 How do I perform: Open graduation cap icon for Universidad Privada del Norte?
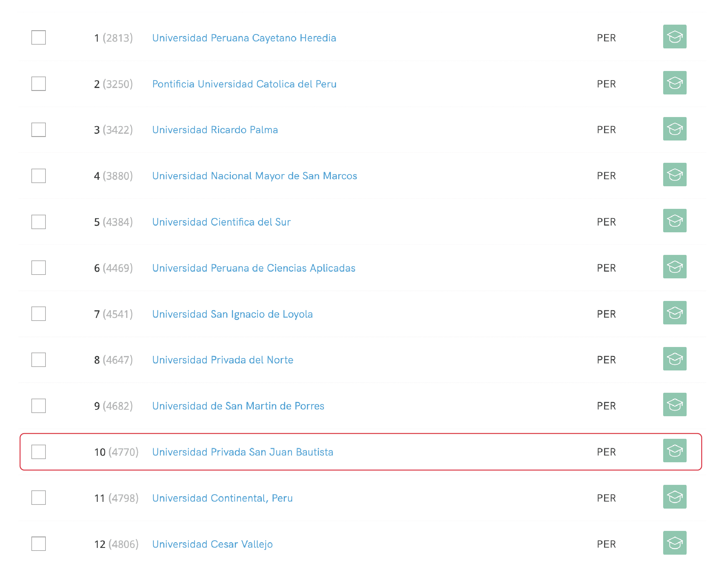pos(674,359)
